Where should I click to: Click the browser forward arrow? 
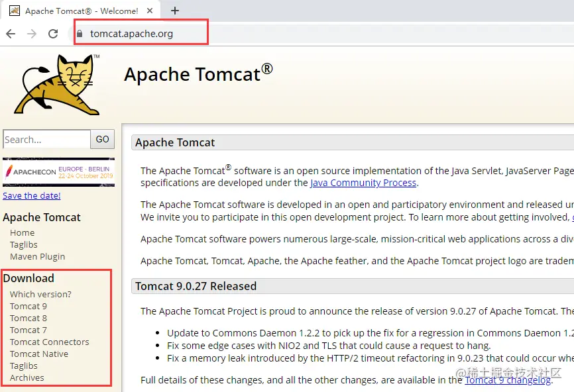pyautogui.click(x=32, y=31)
